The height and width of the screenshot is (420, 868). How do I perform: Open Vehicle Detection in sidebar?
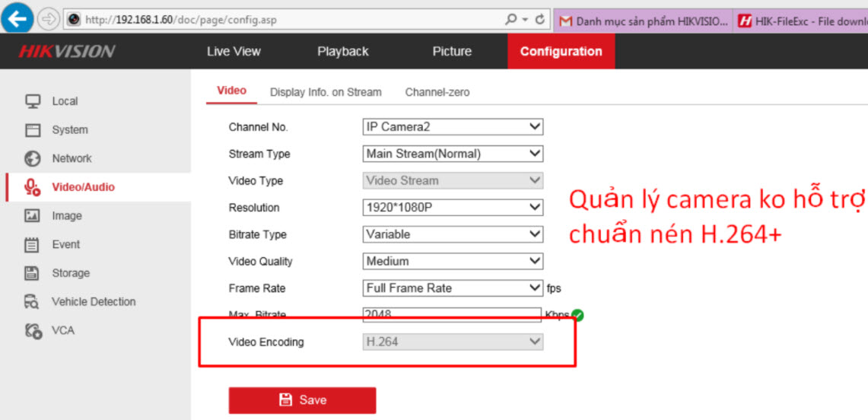click(x=95, y=301)
